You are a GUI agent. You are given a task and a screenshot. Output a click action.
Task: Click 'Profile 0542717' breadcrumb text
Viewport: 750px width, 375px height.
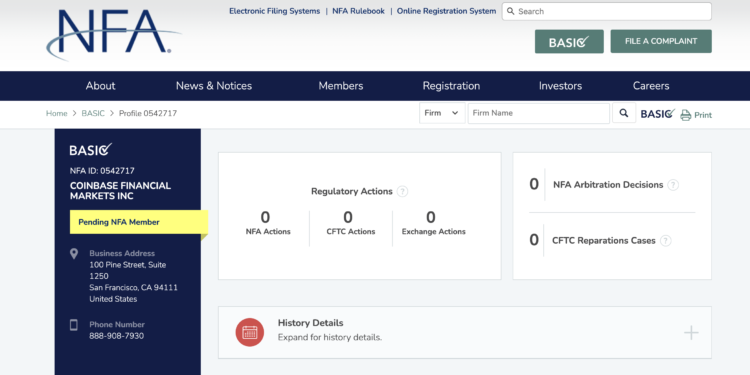point(148,114)
